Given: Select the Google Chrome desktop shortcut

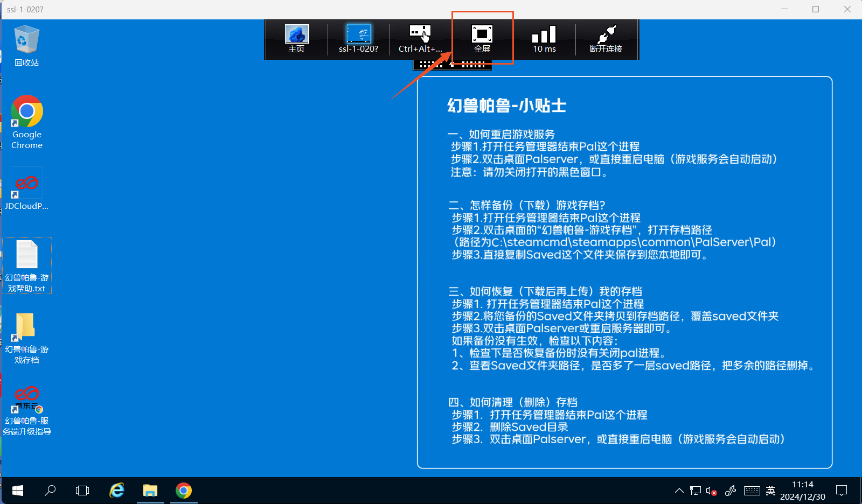Looking at the screenshot, I should pos(27,123).
